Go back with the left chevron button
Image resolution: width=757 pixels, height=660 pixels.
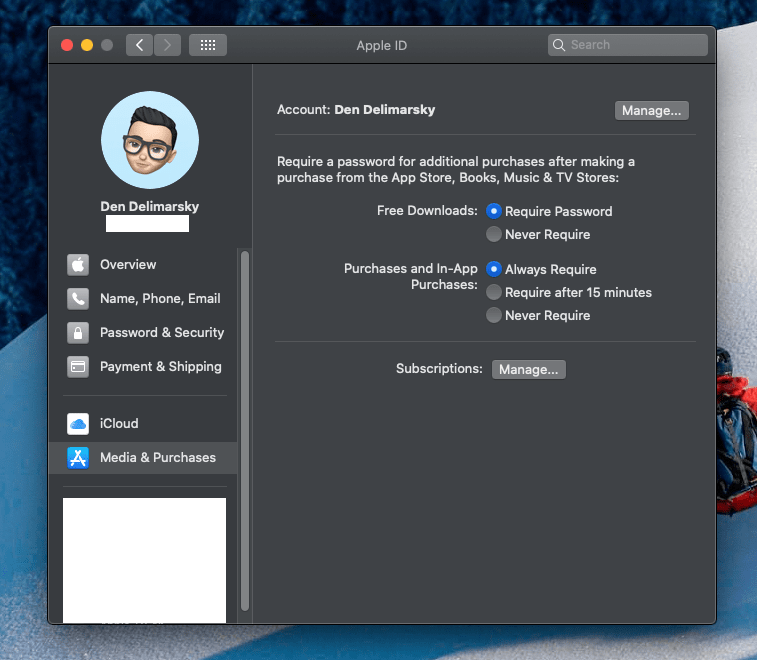pos(140,45)
